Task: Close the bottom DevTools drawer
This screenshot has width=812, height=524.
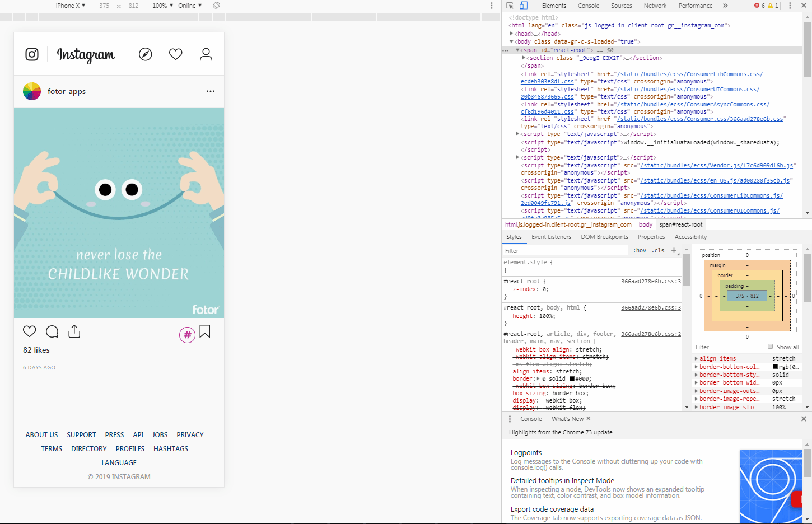Action: [x=804, y=419]
